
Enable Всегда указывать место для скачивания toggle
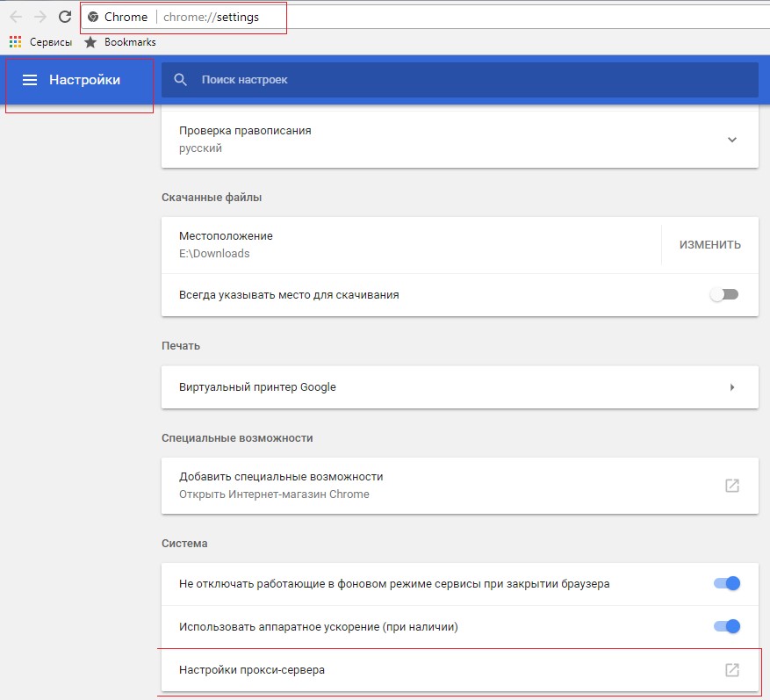[724, 295]
